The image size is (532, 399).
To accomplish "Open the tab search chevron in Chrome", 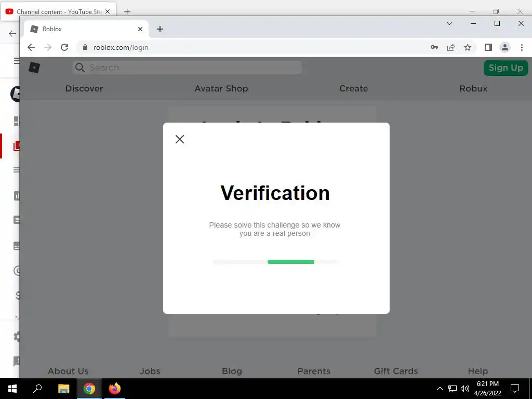I will pos(449,23).
